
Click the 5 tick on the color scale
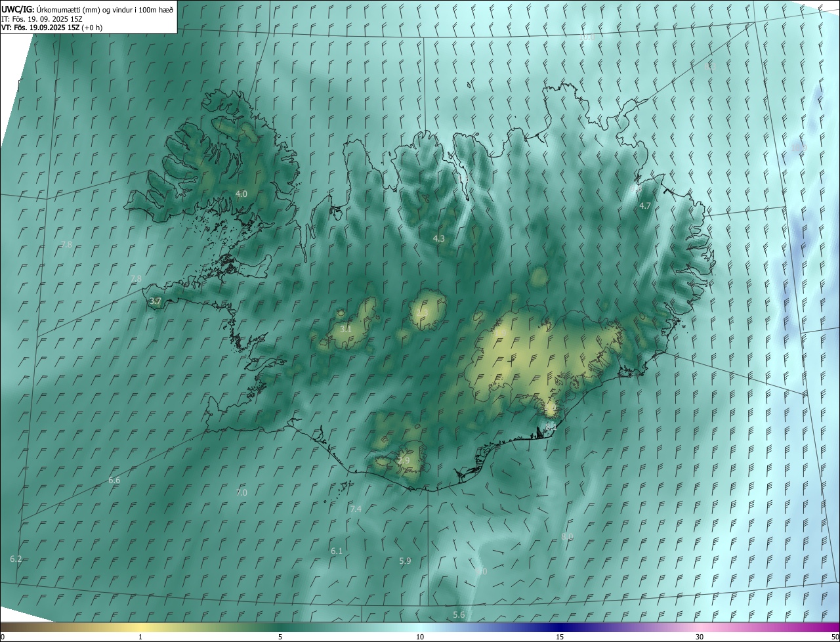coord(280,637)
